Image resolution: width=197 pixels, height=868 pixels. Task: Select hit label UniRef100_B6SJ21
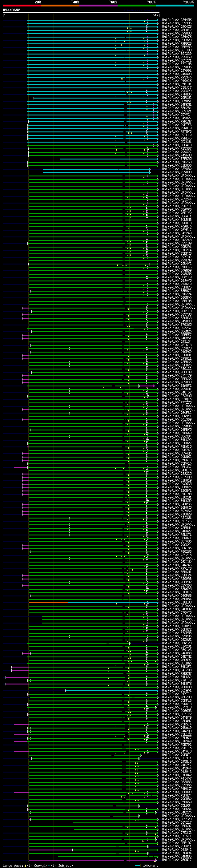(177, 111)
